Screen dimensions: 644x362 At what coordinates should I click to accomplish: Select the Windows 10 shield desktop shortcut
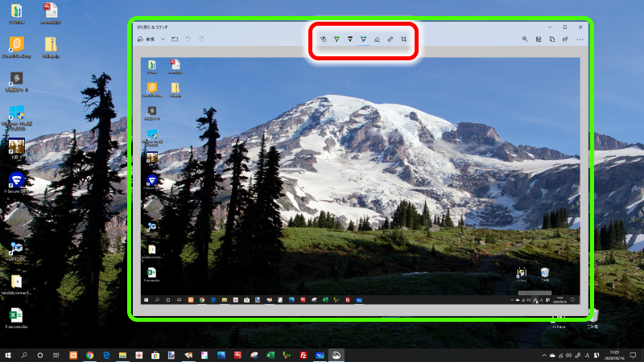click(16, 117)
